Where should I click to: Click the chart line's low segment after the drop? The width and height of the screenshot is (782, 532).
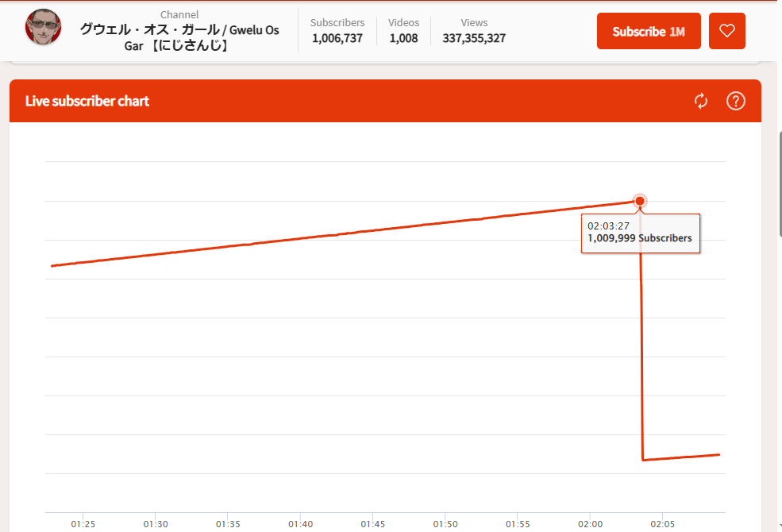tap(681, 457)
